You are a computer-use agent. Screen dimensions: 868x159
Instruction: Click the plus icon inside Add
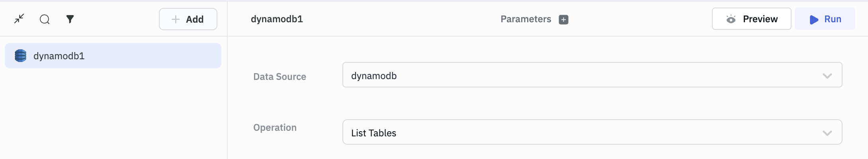(176, 19)
